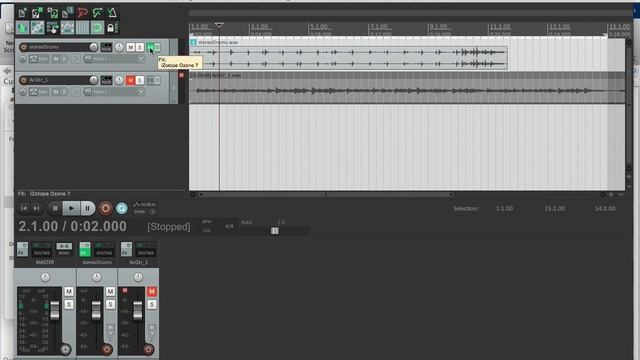Go to project start transport button

[x=24, y=208]
